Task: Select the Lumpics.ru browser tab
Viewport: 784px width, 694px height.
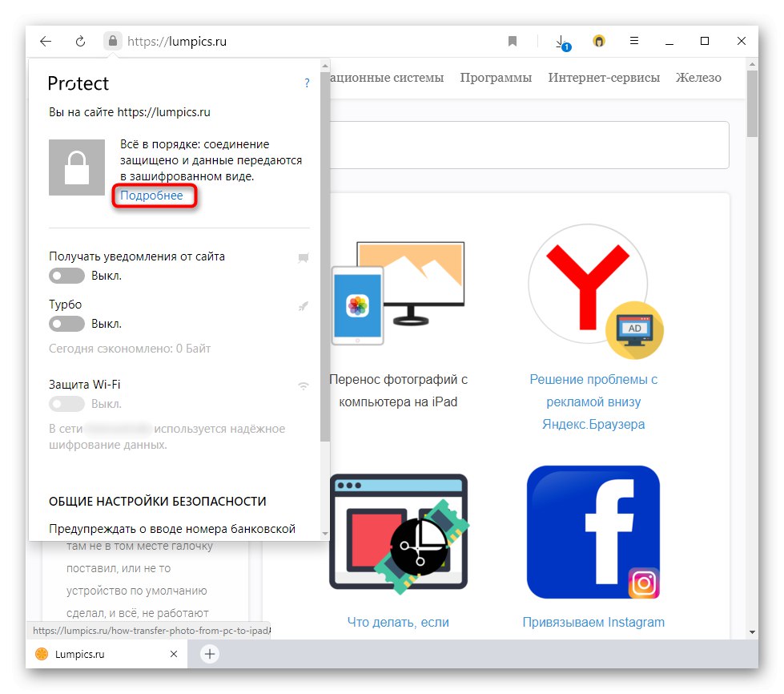Action: pyautogui.click(x=107, y=654)
